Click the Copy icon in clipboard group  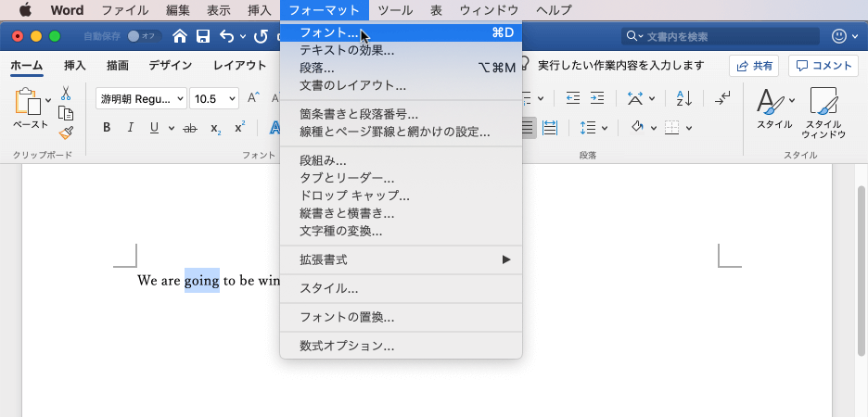[x=66, y=113]
